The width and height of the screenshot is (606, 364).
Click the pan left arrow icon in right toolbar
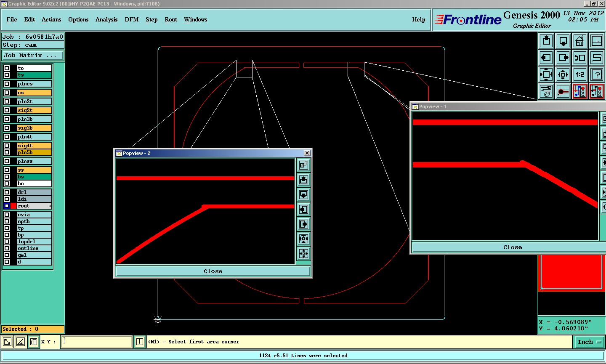(546, 58)
